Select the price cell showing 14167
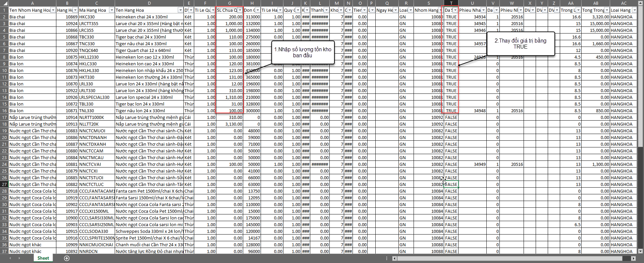The width and height of the screenshot is (644, 263). point(252,238)
